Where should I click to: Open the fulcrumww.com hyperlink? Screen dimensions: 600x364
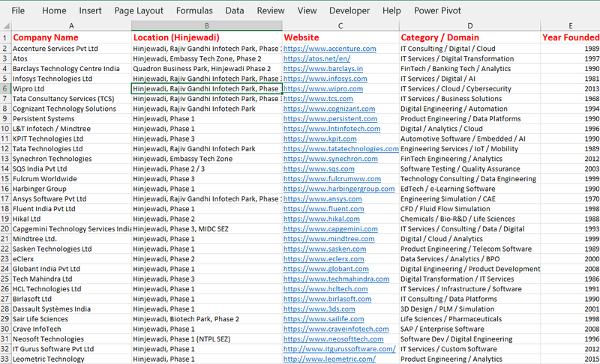332,179
